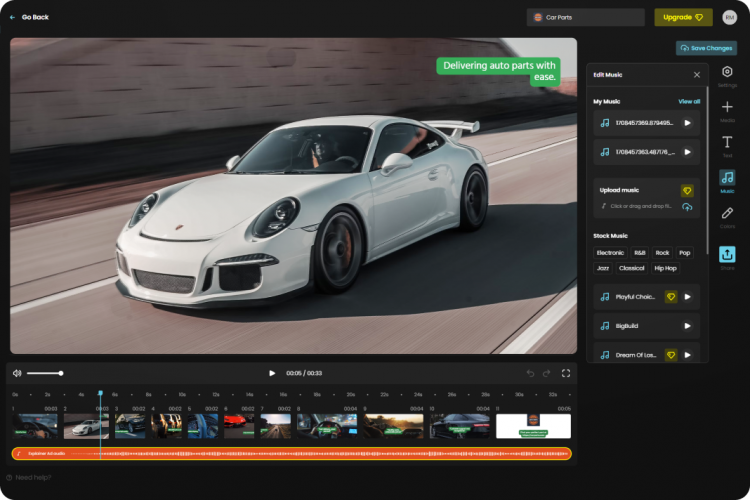Enter fullscreen preview mode

(566, 373)
